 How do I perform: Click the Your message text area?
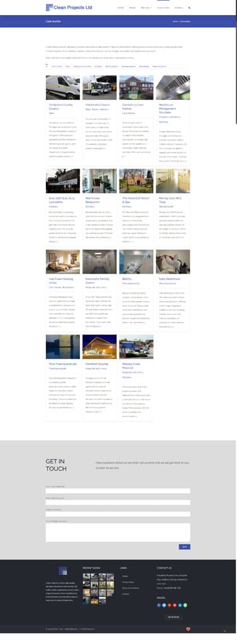[118, 532]
